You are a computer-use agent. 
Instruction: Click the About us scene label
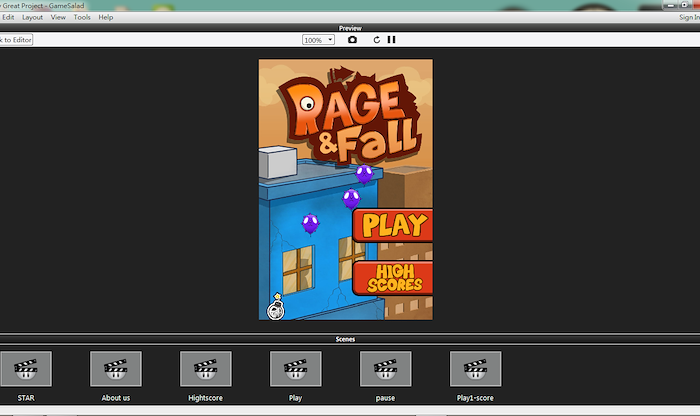point(116,398)
